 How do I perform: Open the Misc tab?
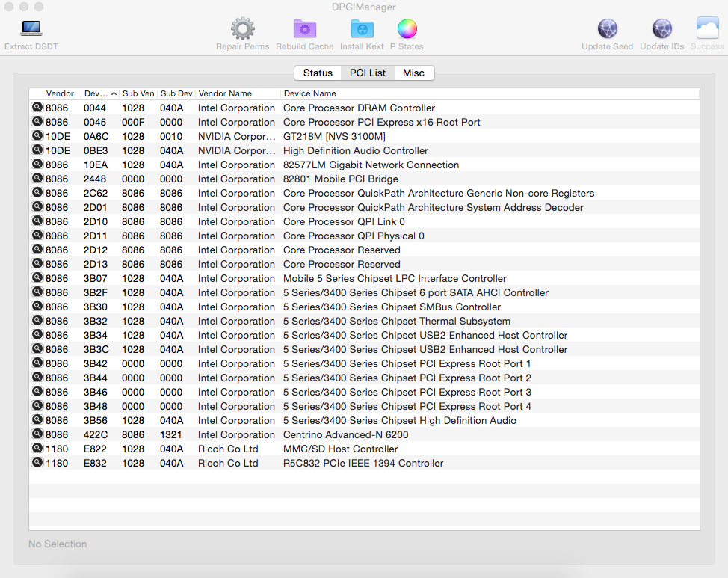click(413, 73)
